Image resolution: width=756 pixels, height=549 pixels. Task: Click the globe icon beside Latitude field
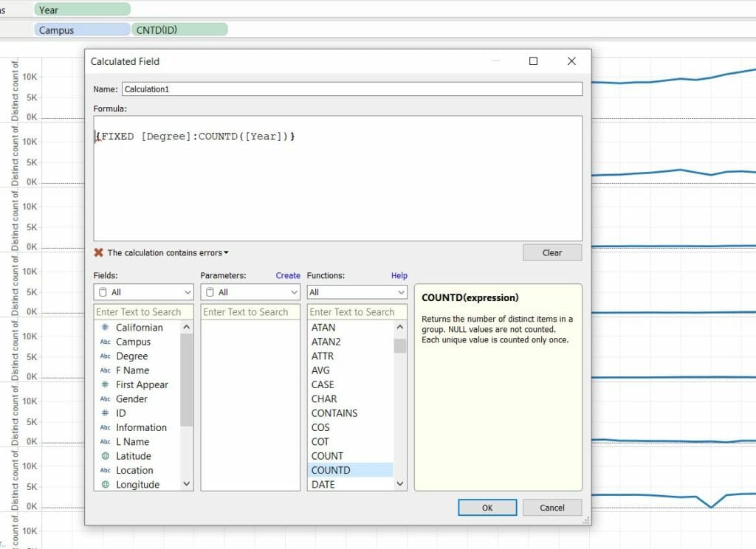(x=105, y=456)
